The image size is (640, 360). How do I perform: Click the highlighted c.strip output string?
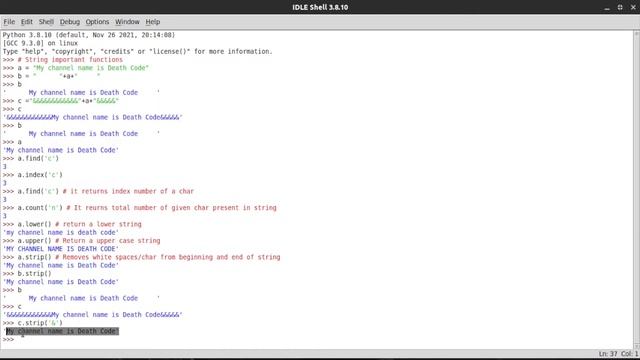pos(62,331)
